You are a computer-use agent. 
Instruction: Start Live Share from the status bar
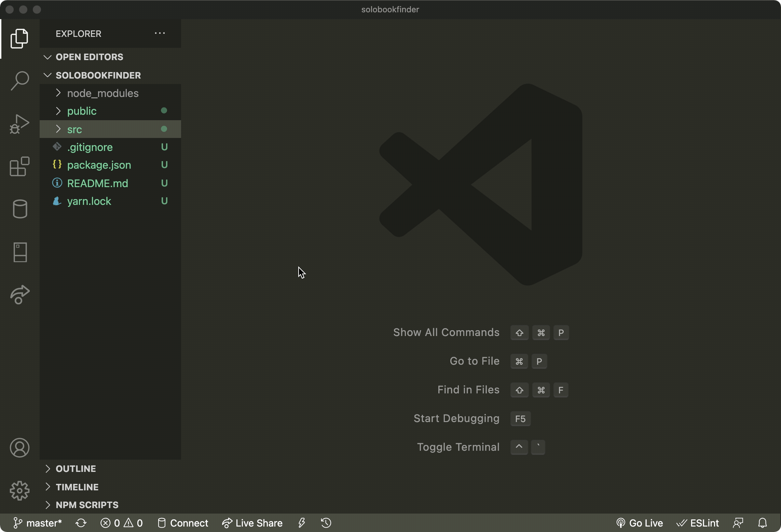[x=252, y=523]
